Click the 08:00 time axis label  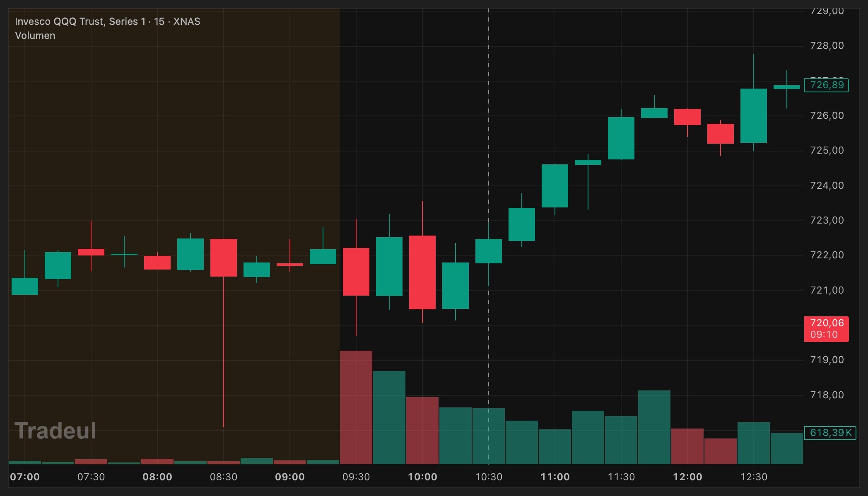[157, 477]
